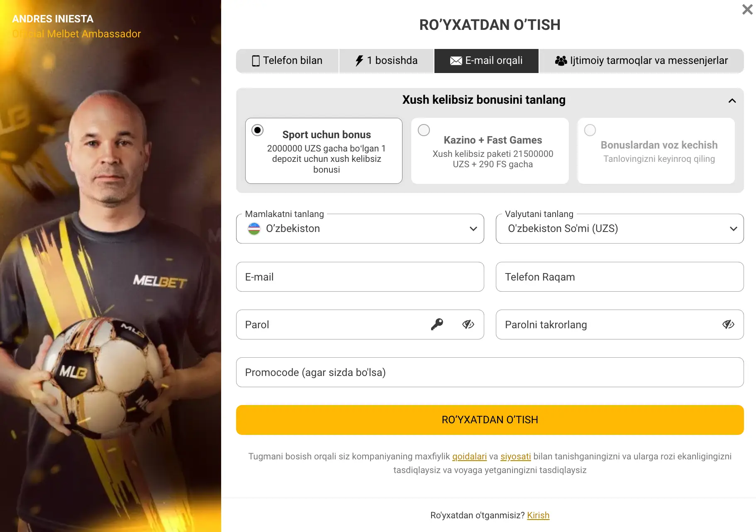
Task: Click the people icon on social networks tab
Action: click(561, 61)
